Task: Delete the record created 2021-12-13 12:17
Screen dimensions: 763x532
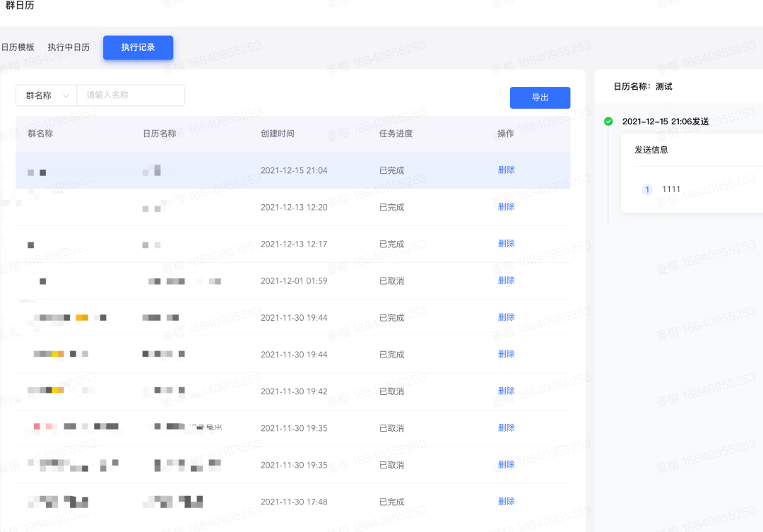Action: point(506,243)
